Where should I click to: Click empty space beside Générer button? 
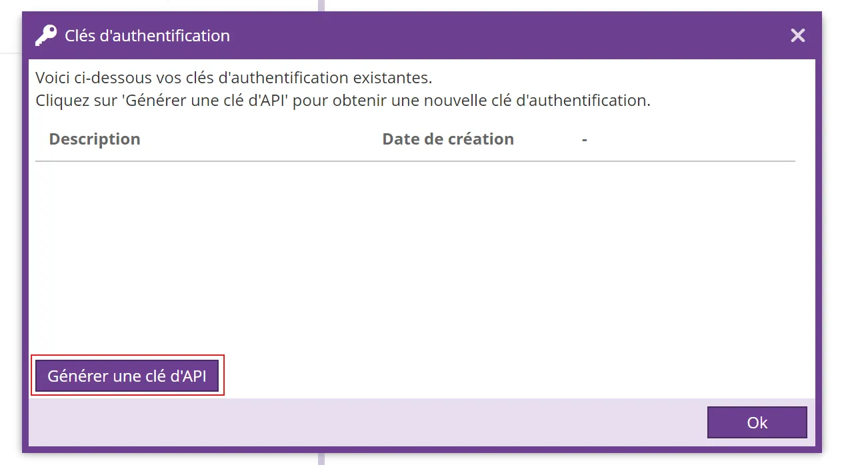click(467, 376)
